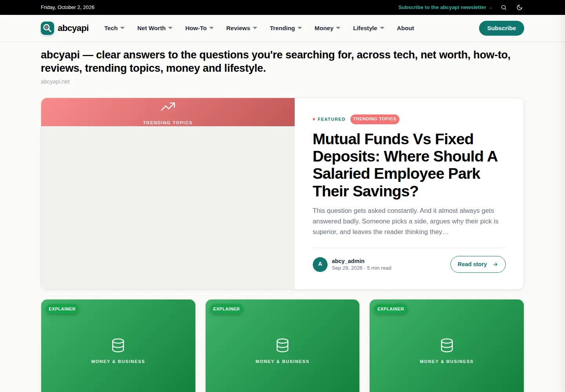
Task: Click the green Subscribe button
Action: click(x=501, y=28)
